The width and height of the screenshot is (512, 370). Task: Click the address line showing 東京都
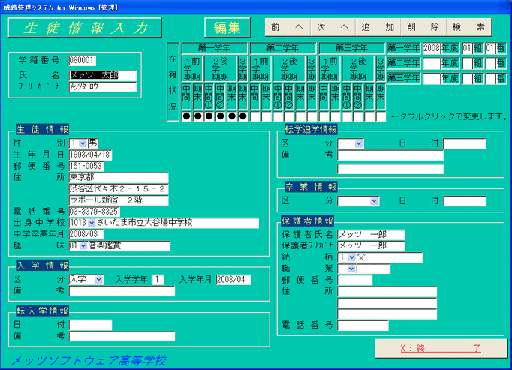pyautogui.click(x=119, y=177)
